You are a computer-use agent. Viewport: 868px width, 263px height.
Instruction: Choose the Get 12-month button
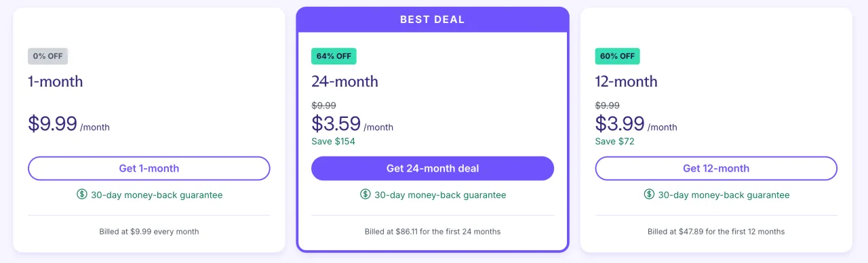pos(716,168)
